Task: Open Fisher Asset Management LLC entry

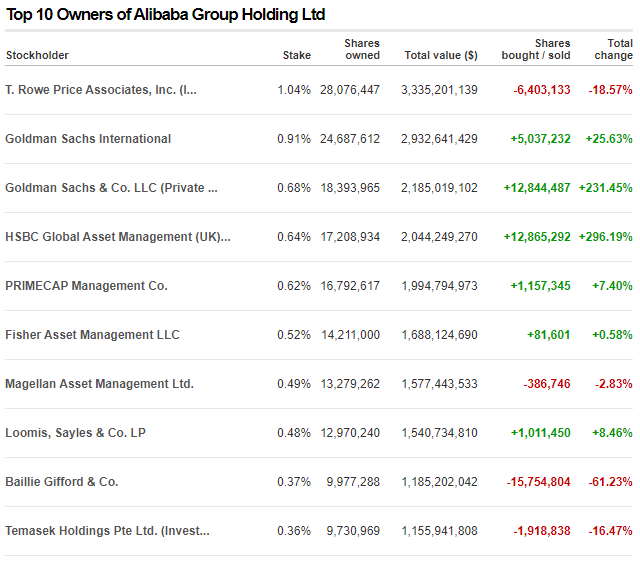Action: pos(92,335)
